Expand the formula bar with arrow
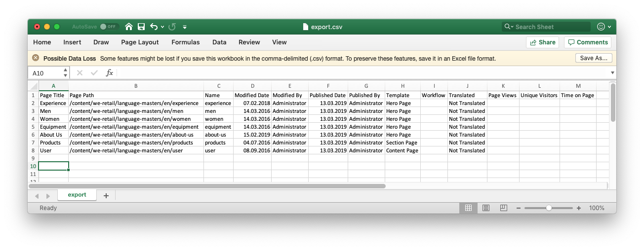Screen dimensions: 644x250 (x=612, y=73)
